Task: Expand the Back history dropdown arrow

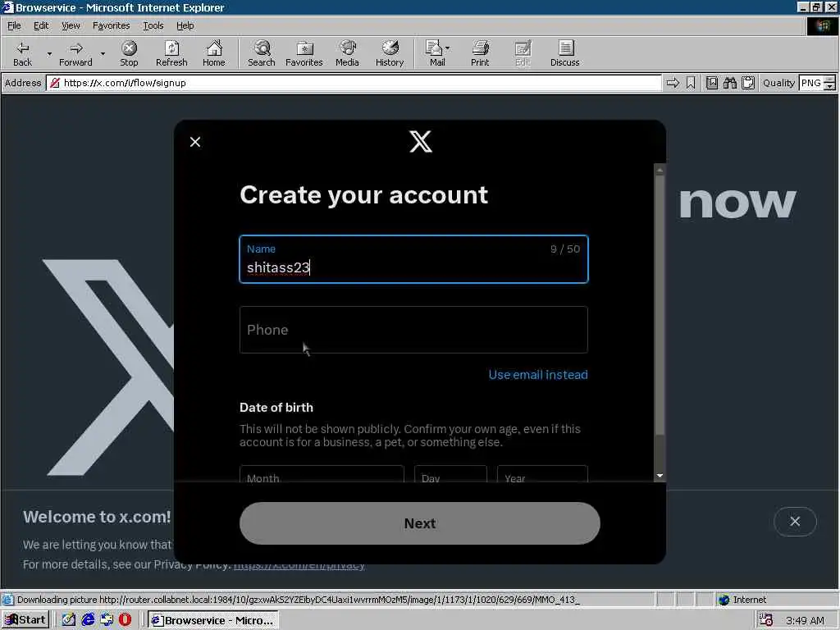Action: (49, 53)
